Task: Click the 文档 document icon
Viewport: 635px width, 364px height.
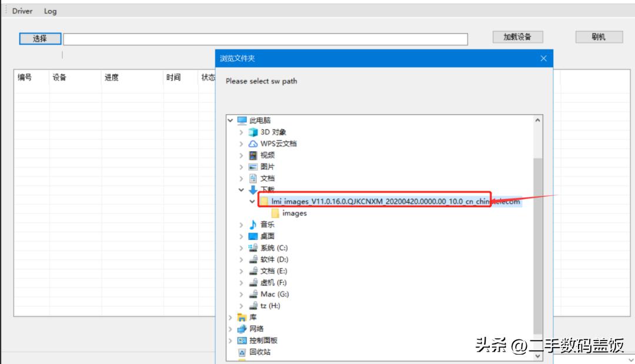Action: click(253, 178)
